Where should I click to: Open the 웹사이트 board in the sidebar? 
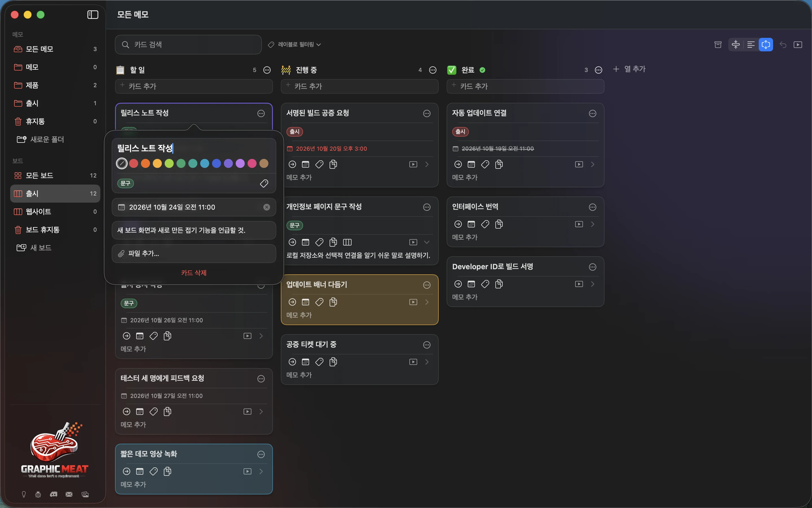tap(55, 212)
